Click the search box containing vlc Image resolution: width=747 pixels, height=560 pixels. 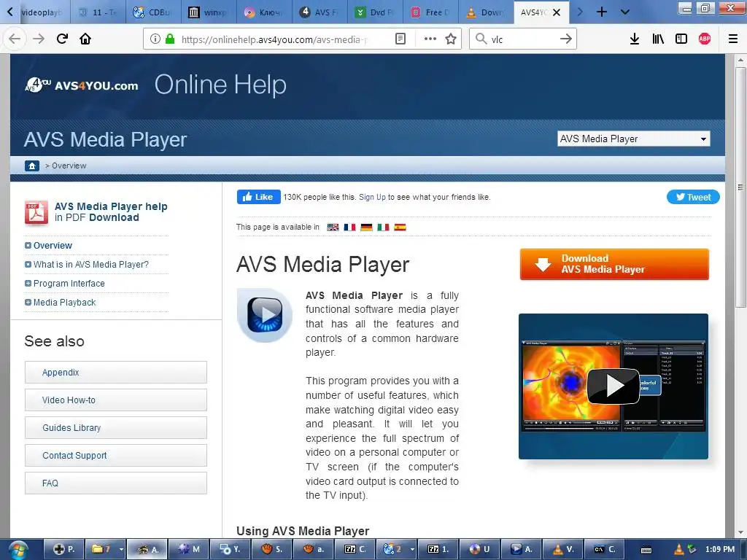(524, 39)
